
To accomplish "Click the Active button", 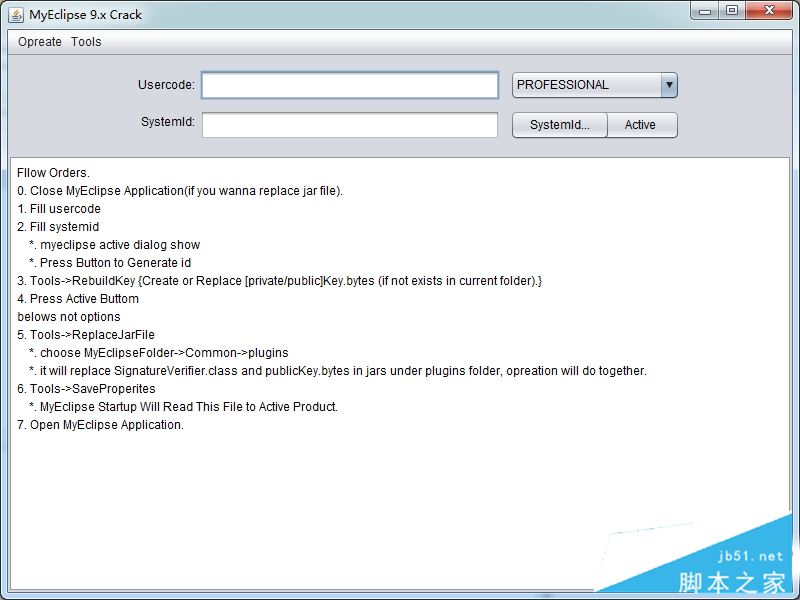I will click(x=642, y=125).
